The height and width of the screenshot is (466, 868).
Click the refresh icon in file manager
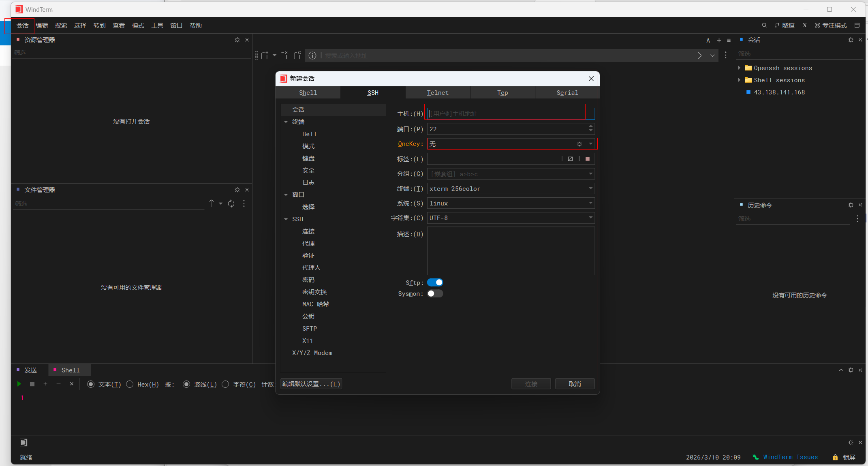point(231,203)
